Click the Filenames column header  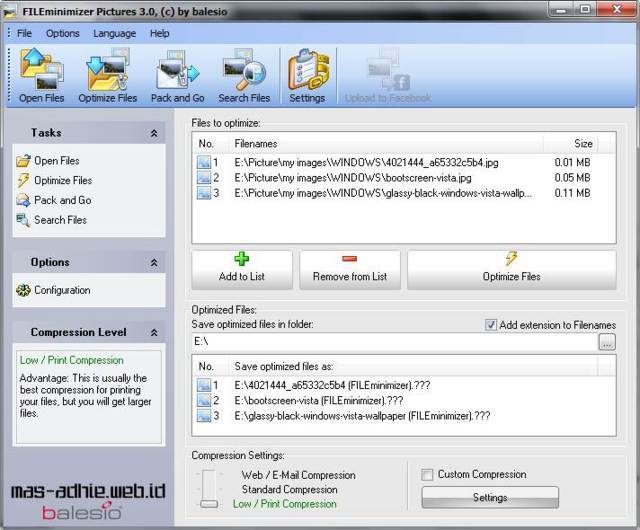tap(387, 144)
